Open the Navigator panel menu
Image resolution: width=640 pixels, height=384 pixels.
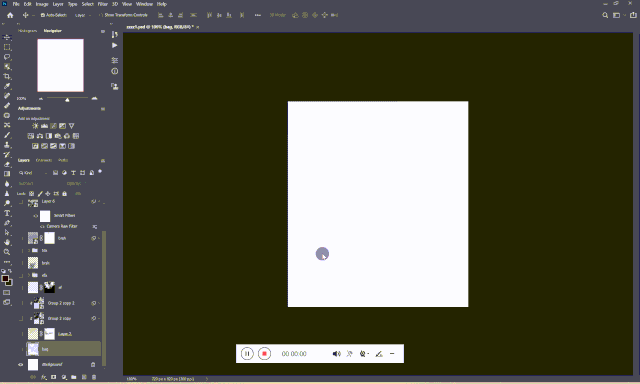(x=103, y=31)
